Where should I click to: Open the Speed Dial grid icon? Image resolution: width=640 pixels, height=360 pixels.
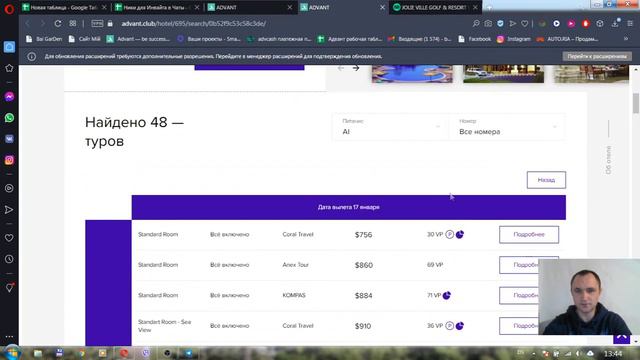pyautogui.click(x=73, y=24)
